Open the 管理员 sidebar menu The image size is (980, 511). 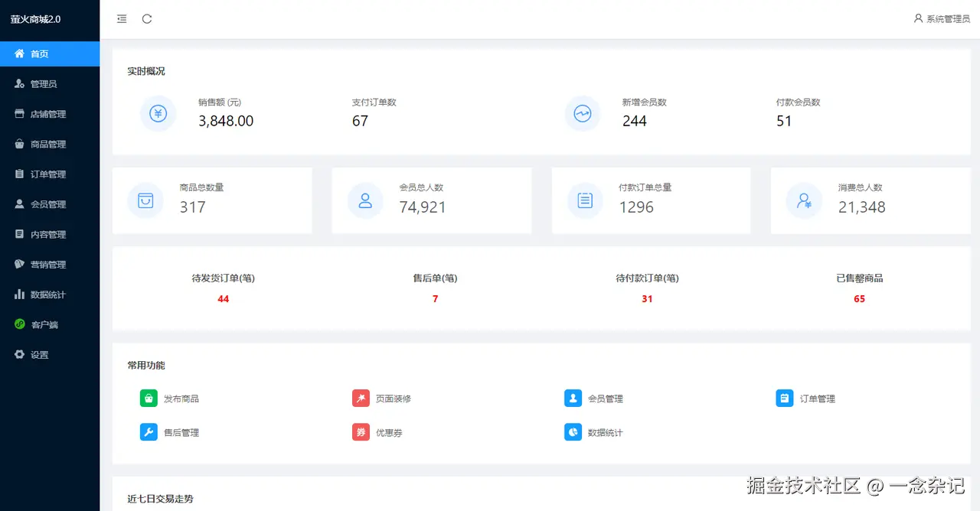pyautogui.click(x=50, y=83)
